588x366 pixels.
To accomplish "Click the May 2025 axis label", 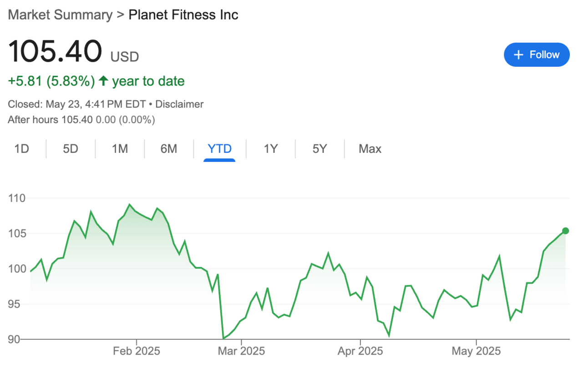I will tap(476, 351).
